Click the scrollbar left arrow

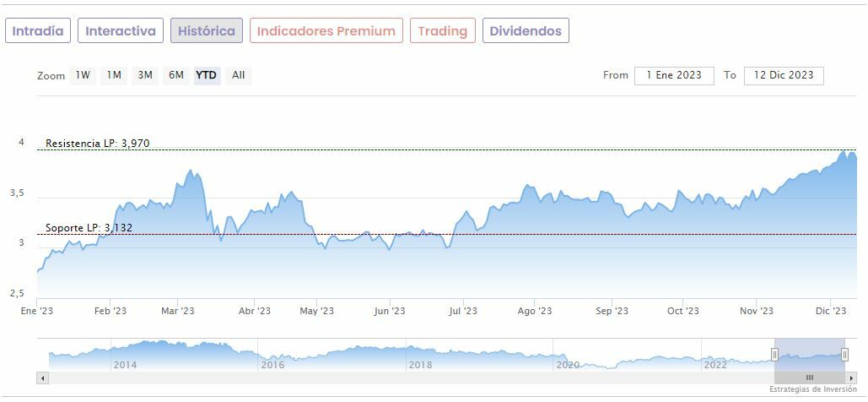coord(43,378)
